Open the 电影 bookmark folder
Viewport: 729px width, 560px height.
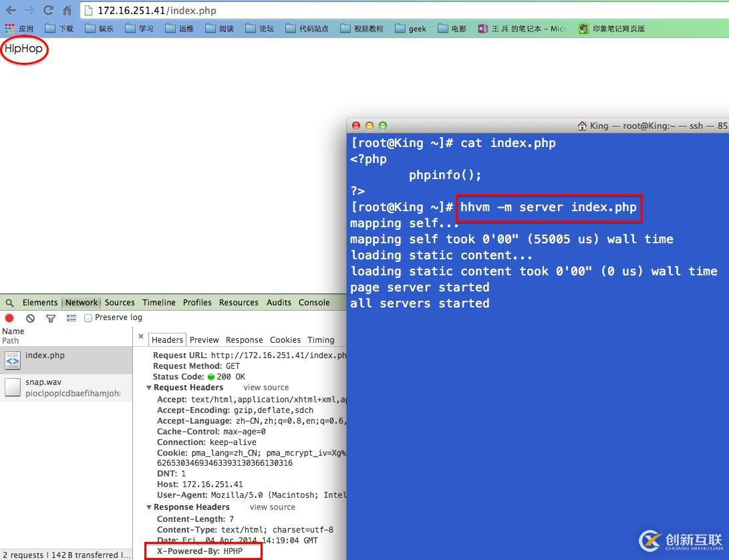point(452,29)
